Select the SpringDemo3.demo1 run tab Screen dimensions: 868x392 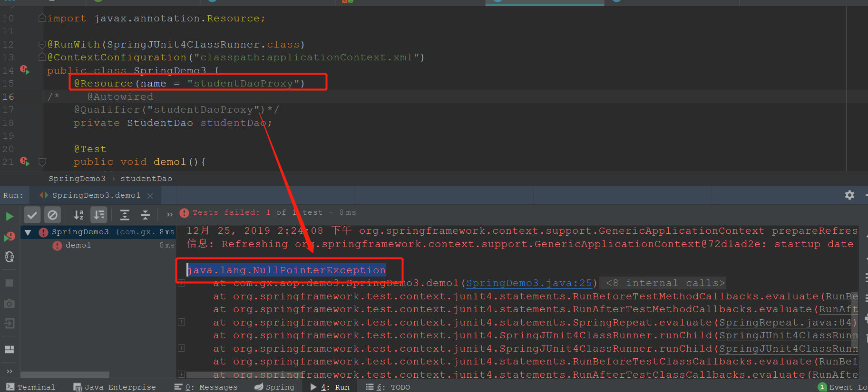click(x=95, y=195)
